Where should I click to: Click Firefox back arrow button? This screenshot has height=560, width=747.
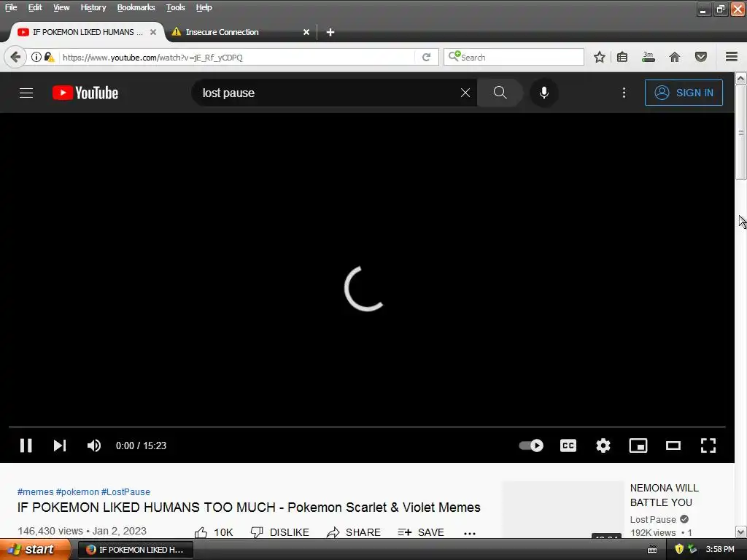coord(15,57)
